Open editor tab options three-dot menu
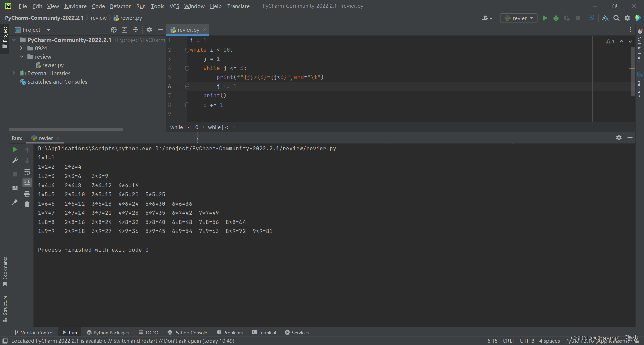Image resolution: width=644 pixels, height=345 pixels. point(630,30)
